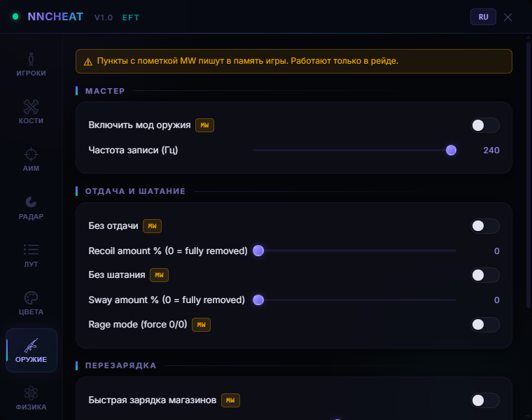532x420 pixels.
Task: Click the Sway amount slider handle
Action: coord(258,300)
